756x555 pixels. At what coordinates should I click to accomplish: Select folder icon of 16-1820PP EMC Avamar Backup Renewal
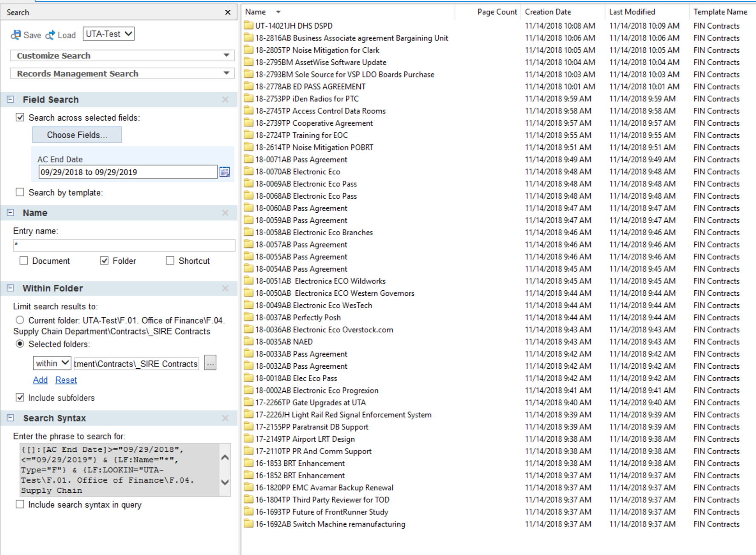pos(249,487)
